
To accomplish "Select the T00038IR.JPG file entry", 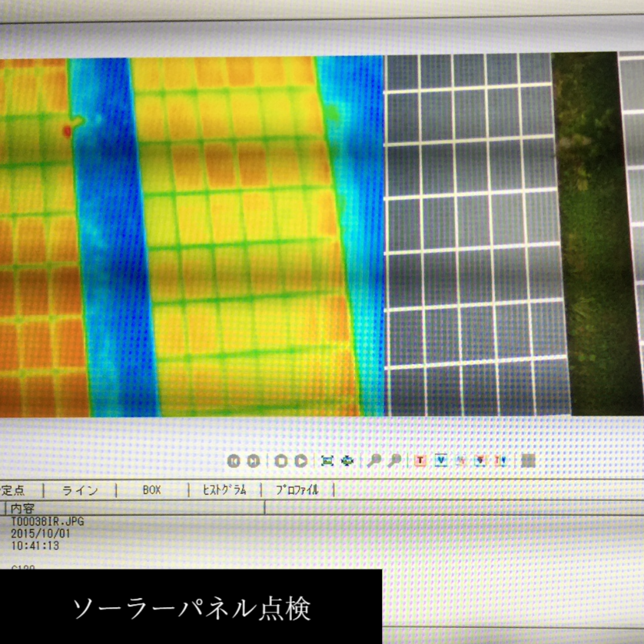I will 48,521.
